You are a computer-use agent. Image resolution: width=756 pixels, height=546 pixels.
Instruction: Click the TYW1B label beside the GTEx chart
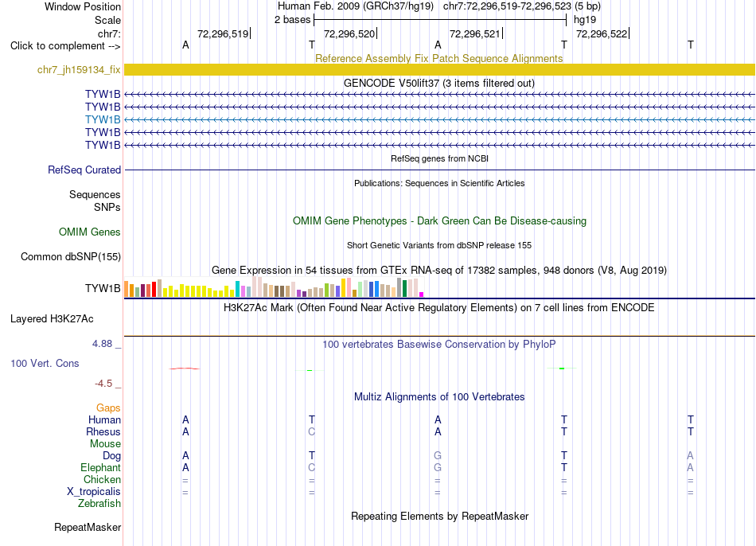pos(103,288)
